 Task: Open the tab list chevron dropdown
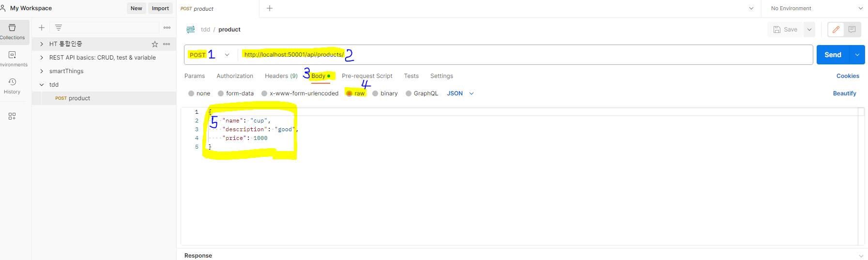[751, 8]
